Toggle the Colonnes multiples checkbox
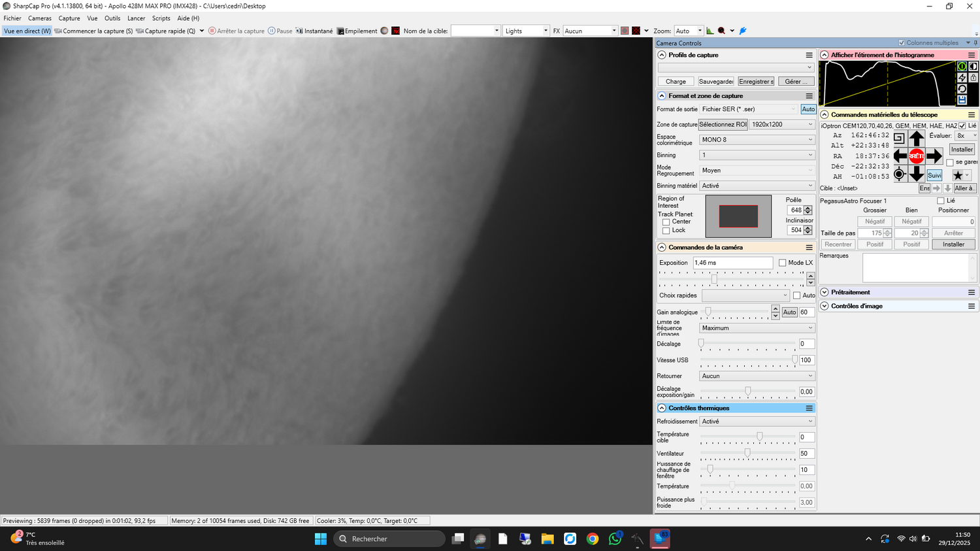The image size is (980, 551). (x=902, y=43)
